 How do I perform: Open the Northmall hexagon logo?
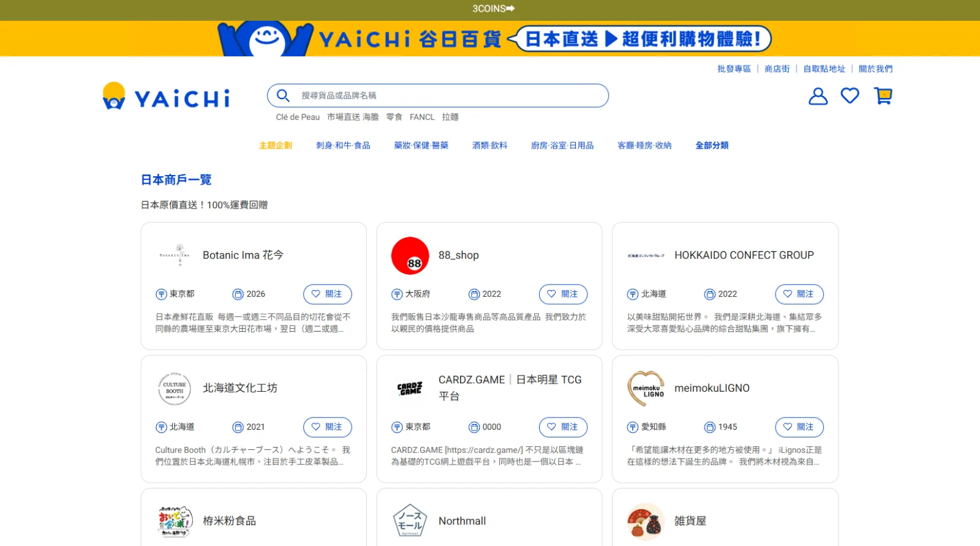[410, 521]
